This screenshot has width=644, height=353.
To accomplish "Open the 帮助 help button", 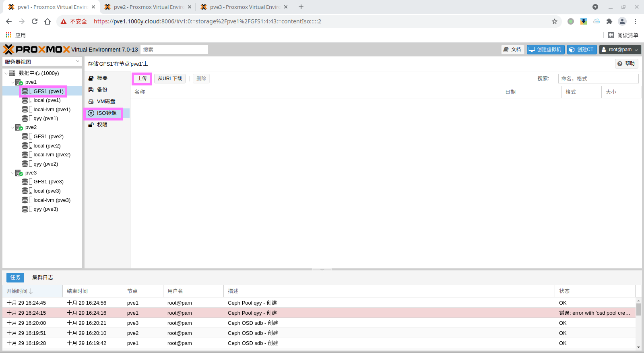I will tap(626, 64).
